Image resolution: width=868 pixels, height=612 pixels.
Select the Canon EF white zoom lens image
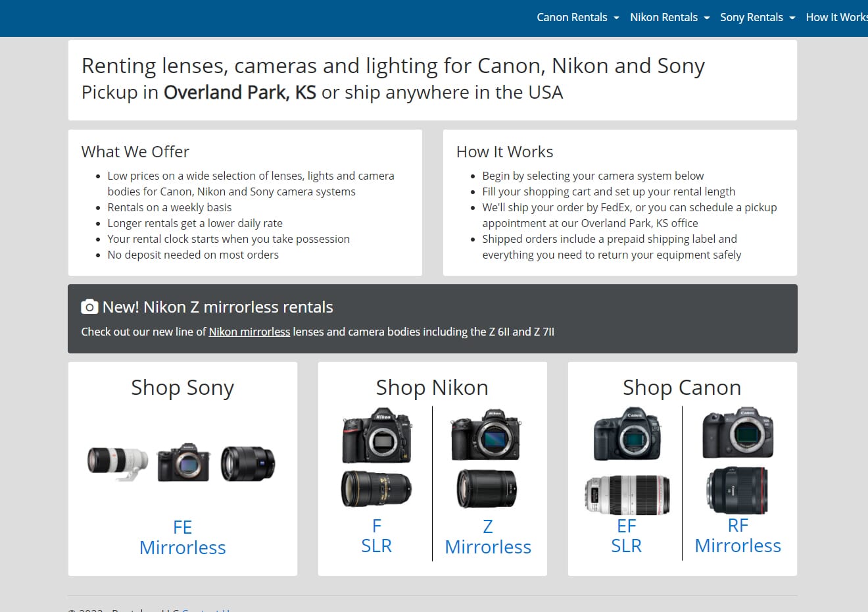click(627, 494)
